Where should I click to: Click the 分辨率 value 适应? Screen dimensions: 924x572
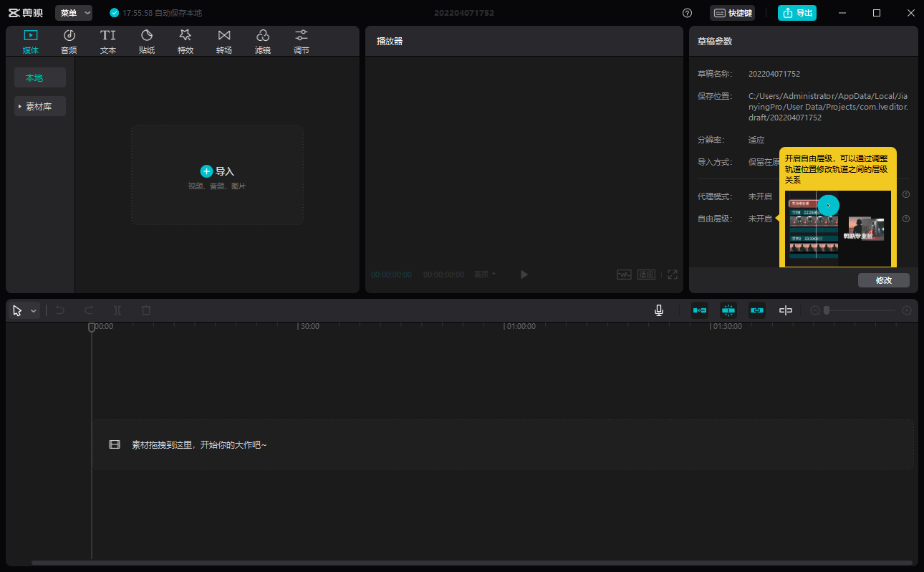(x=756, y=140)
